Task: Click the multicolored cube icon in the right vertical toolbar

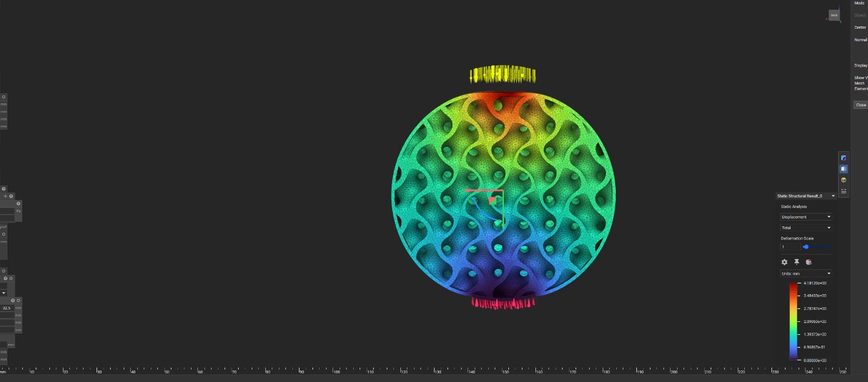Action: (844, 180)
